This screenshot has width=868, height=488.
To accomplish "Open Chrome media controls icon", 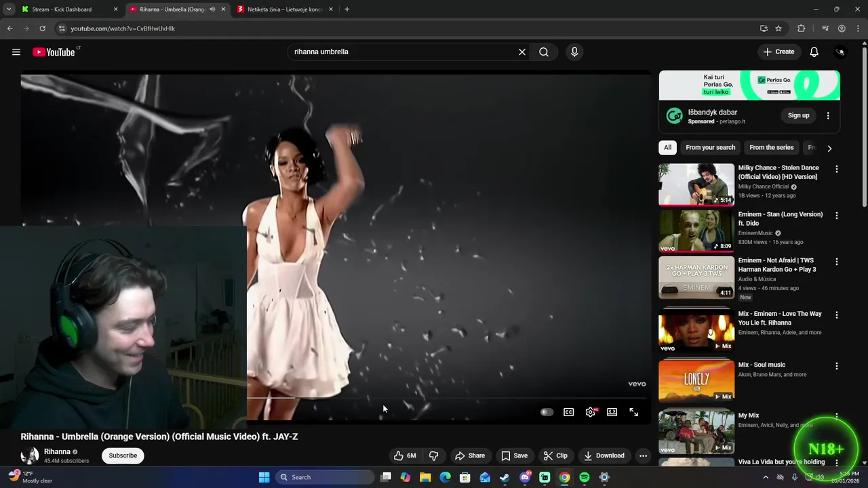I will click(825, 28).
